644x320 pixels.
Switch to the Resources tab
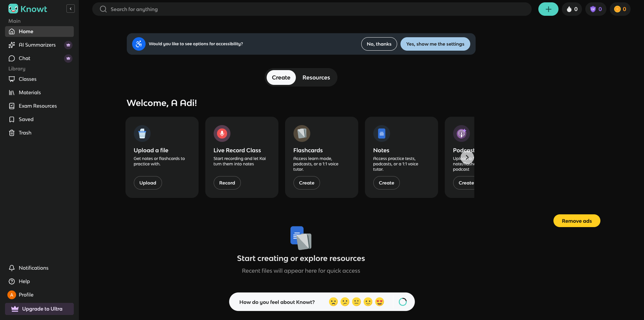316,77
